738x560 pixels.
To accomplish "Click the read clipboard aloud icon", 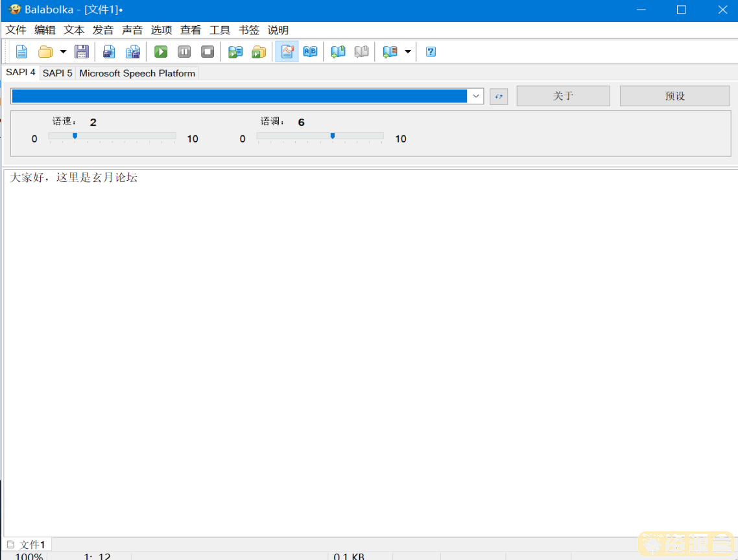I will pyautogui.click(x=235, y=51).
